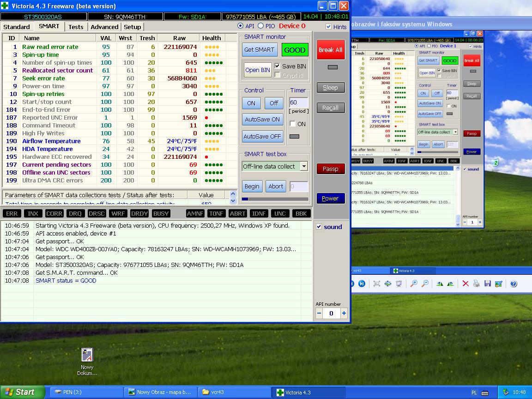Decrease API number with minus button

click(x=319, y=313)
